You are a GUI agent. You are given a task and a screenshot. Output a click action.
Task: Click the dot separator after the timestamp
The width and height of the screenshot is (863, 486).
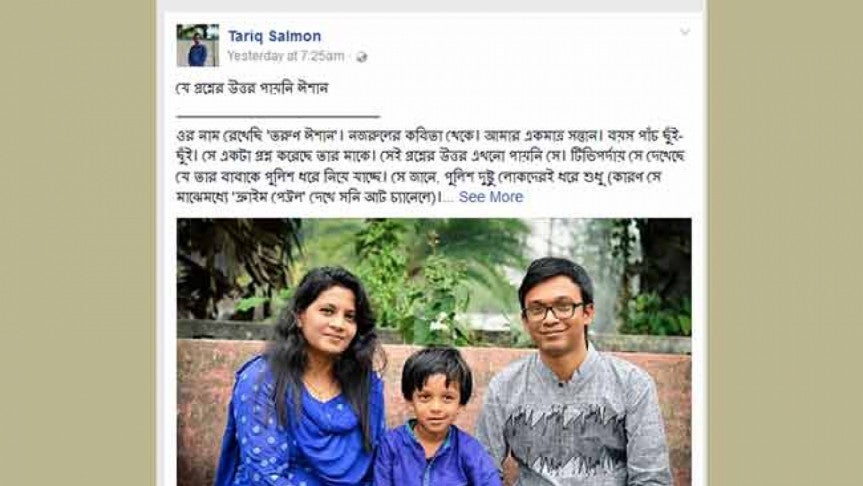(x=349, y=56)
